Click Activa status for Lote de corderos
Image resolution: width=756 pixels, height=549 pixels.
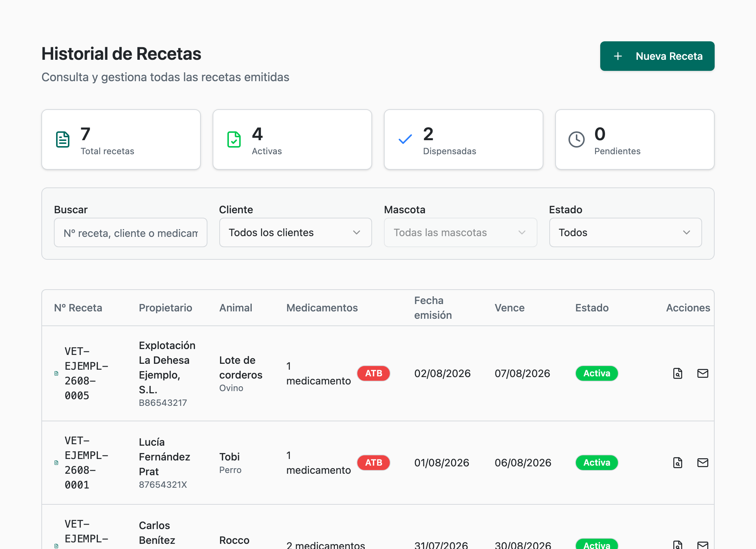click(597, 373)
